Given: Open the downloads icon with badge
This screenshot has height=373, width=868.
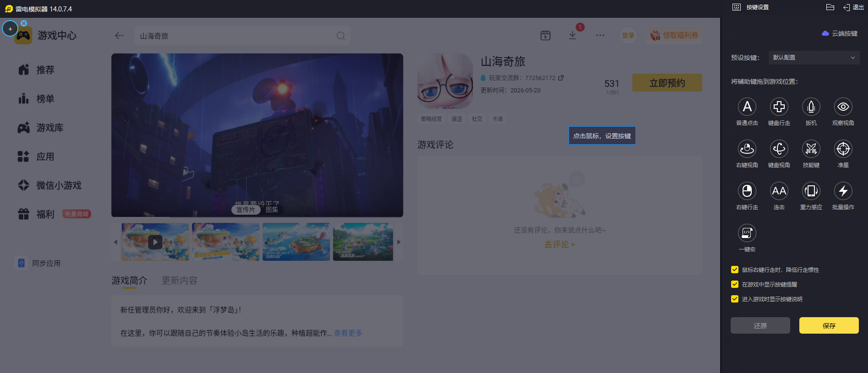Looking at the screenshot, I should coord(573,35).
